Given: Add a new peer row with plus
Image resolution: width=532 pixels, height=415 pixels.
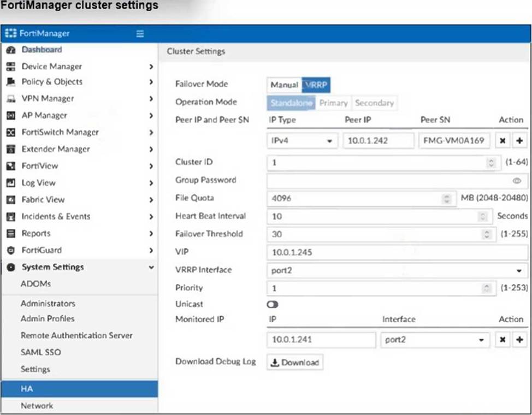Looking at the screenshot, I should [x=519, y=140].
